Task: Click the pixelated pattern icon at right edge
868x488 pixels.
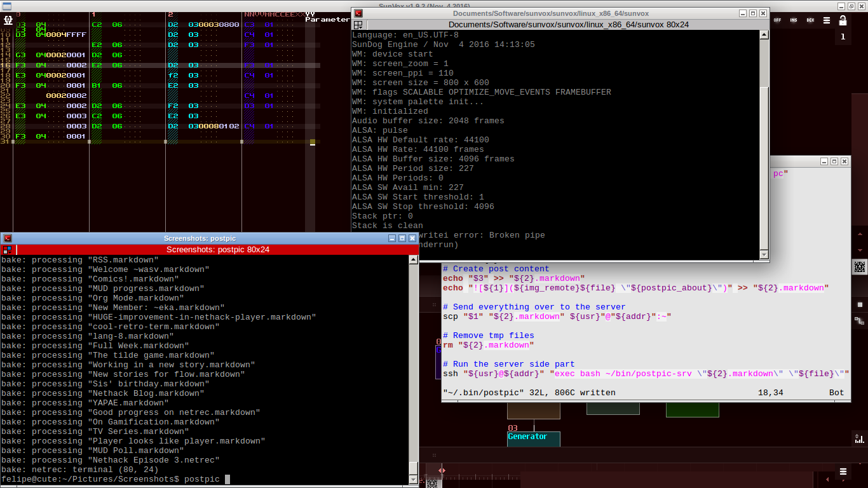Action: coord(860,268)
